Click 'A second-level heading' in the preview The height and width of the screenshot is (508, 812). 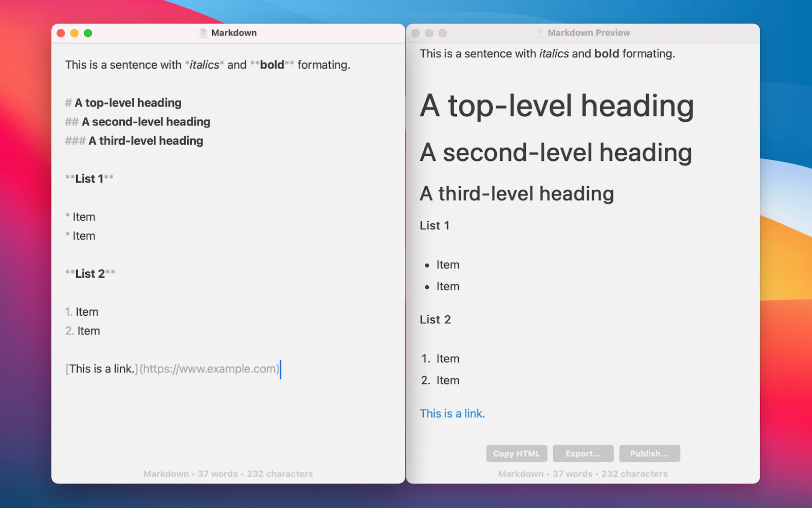(x=556, y=152)
